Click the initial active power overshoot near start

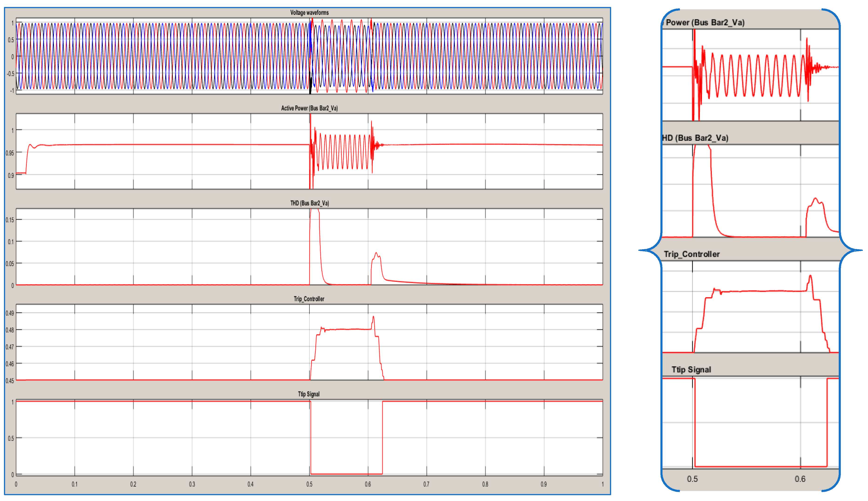click(30, 145)
